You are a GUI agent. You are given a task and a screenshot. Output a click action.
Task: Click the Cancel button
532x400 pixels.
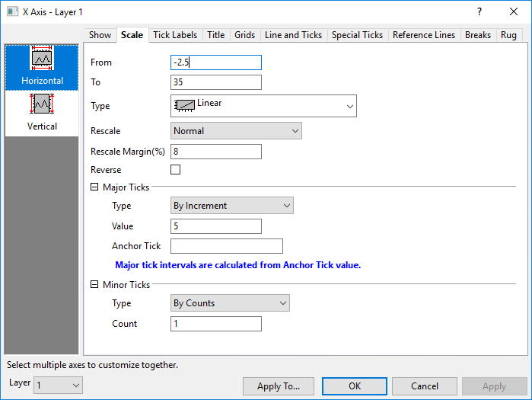[x=424, y=386]
